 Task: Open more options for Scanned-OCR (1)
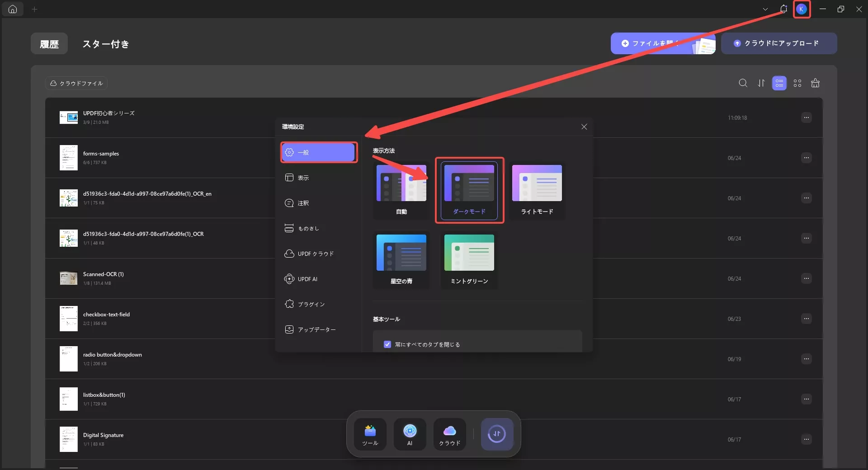[x=807, y=278]
